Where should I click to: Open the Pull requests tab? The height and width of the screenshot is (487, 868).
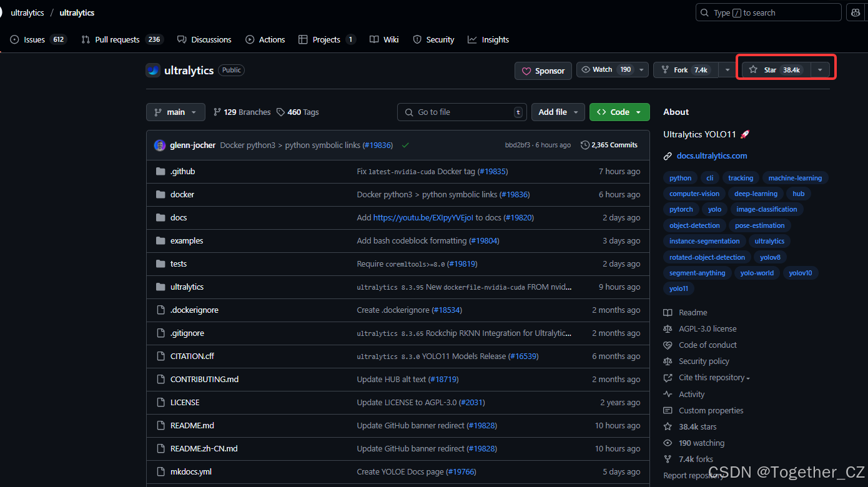pyautogui.click(x=122, y=39)
